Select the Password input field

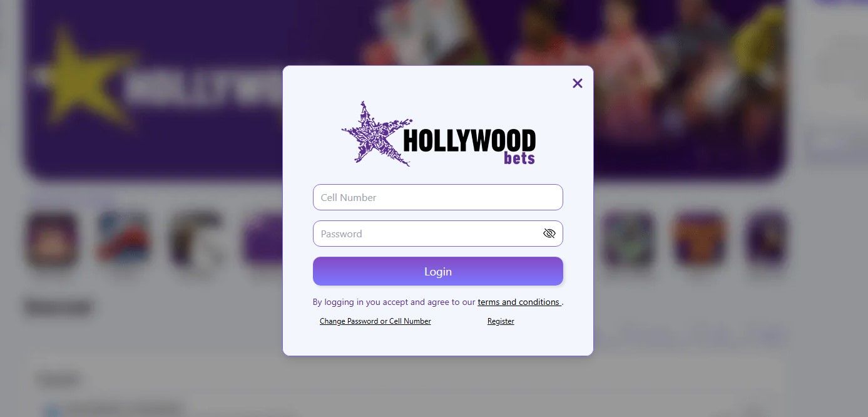point(438,234)
